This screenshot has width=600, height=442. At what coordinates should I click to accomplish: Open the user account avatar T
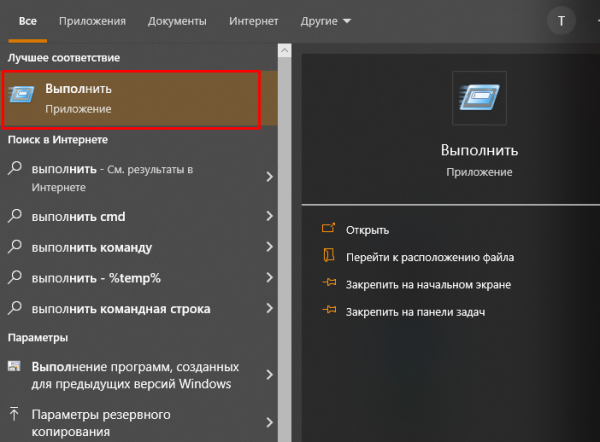coord(561,20)
